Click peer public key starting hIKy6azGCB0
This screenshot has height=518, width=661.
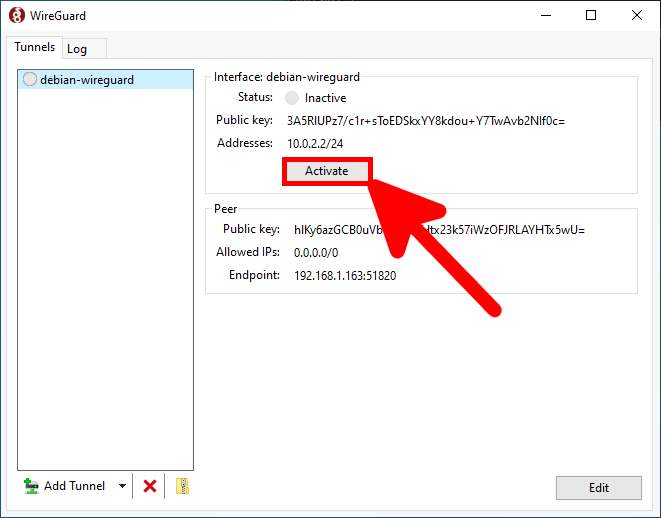[439, 230]
